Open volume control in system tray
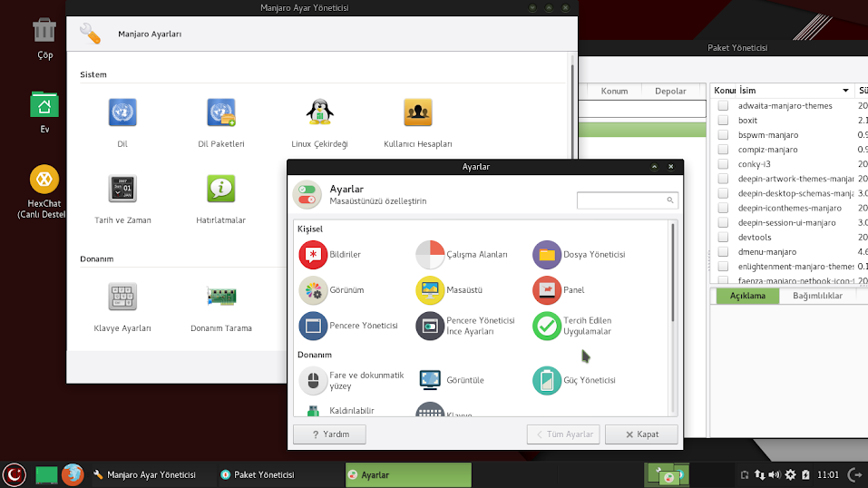This screenshot has width=868, height=488. tap(775, 474)
